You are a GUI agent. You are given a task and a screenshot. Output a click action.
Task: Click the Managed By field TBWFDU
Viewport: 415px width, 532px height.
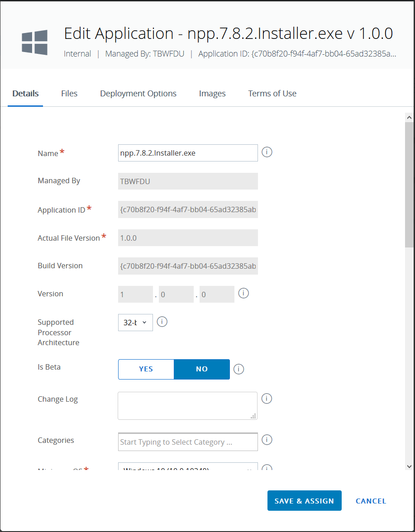pos(188,181)
